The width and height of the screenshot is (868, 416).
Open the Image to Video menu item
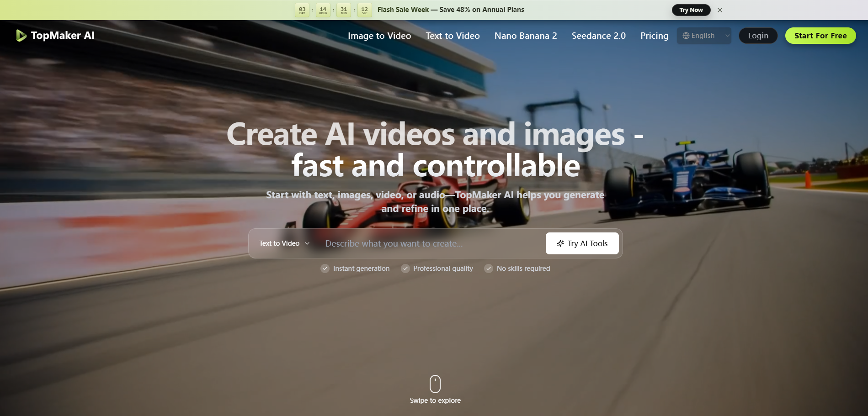coord(379,36)
